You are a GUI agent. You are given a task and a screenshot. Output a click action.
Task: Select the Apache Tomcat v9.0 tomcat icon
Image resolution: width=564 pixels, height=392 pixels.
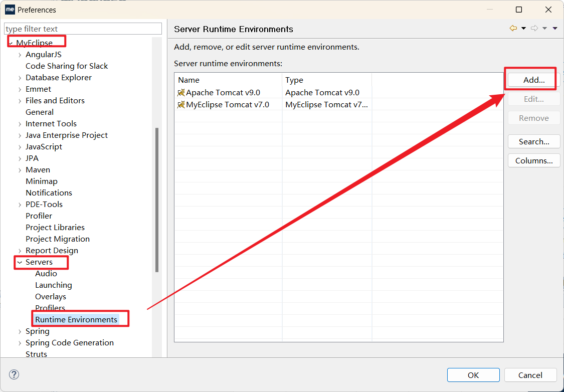pyautogui.click(x=181, y=92)
